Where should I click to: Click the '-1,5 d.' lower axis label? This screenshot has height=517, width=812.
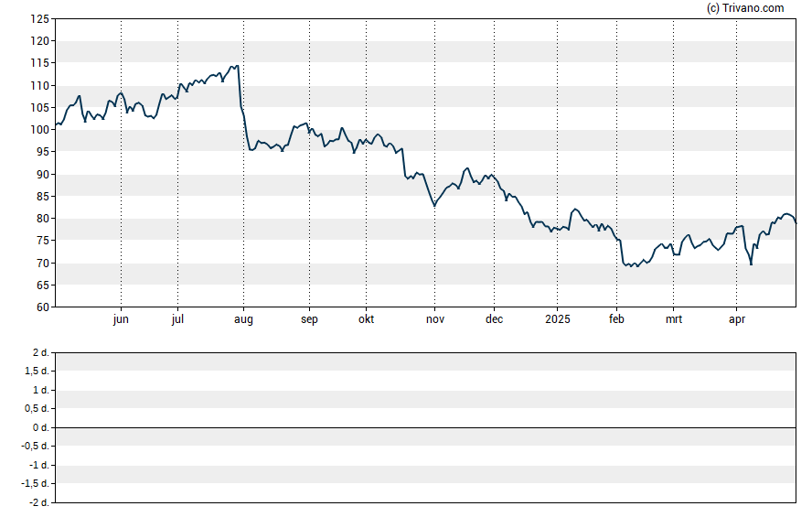pos(36,484)
